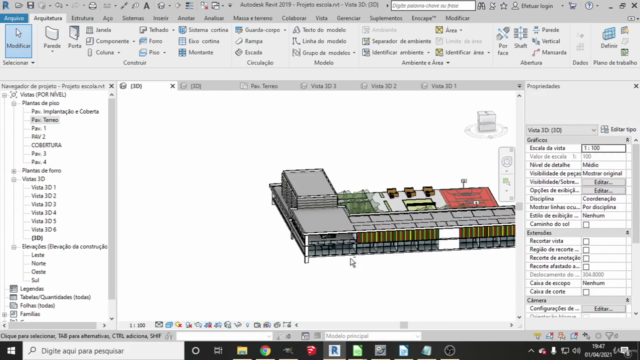Viewport: 640px width, 360px height.
Task: Open the ViewCube in the 3D view
Action: 486,123
